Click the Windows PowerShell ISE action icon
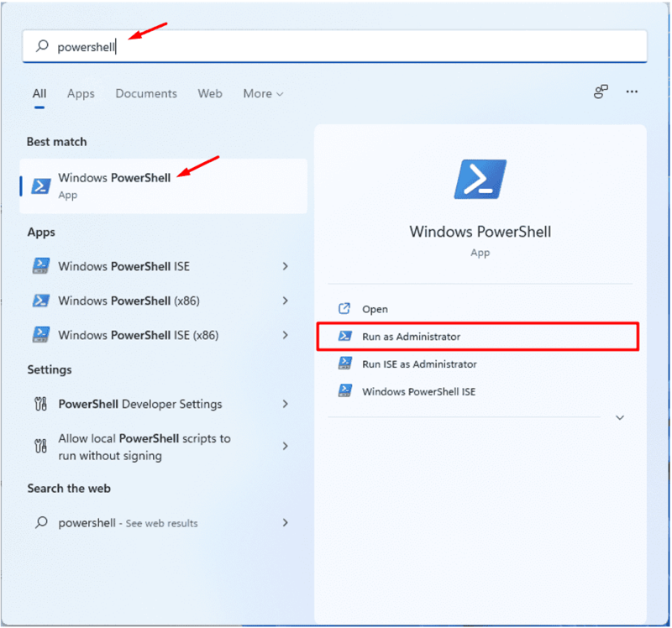The image size is (672, 628). (345, 390)
